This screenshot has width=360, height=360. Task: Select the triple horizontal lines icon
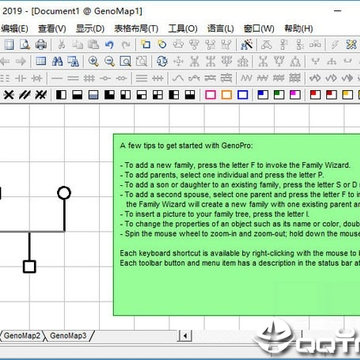pyautogui.click(x=142, y=78)
